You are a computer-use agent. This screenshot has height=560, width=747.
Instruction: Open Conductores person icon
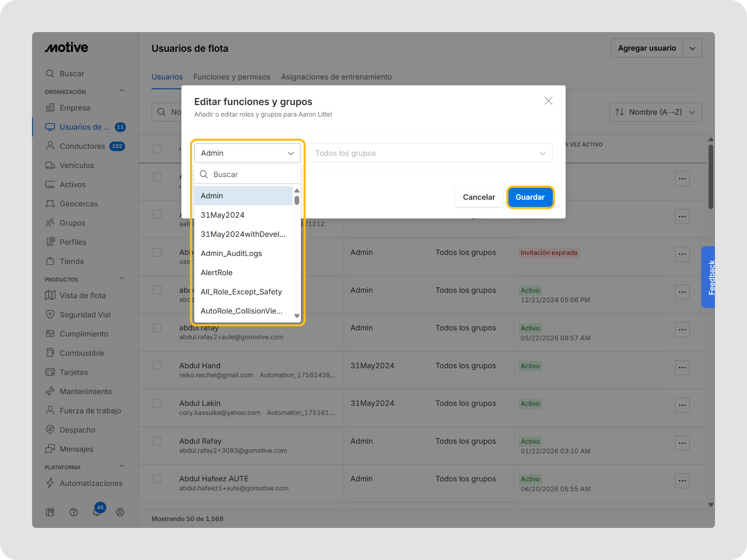(50, 146)
